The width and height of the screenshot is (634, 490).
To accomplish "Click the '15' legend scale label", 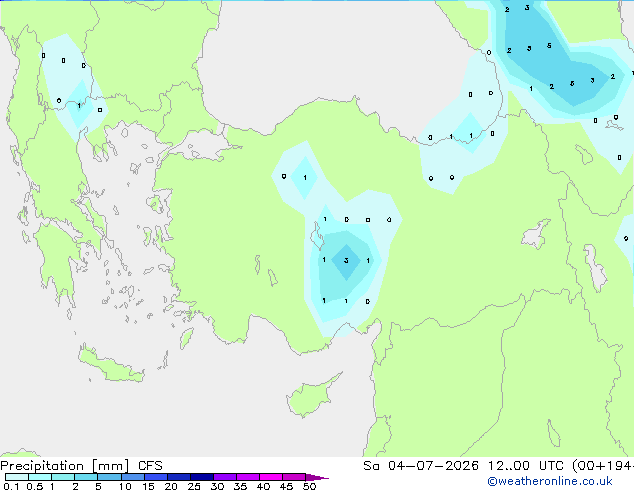I will point(148,486).
